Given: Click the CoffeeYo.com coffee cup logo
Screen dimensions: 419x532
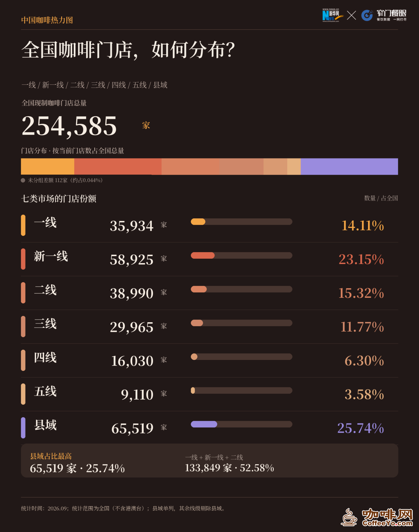Looking at the screenshot, I should (377, 517).
